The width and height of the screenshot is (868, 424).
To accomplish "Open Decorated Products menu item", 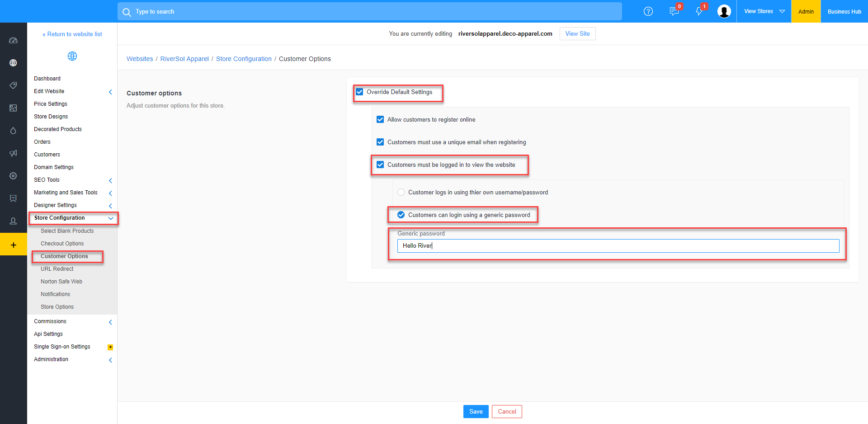I will (x=58, y=129).
